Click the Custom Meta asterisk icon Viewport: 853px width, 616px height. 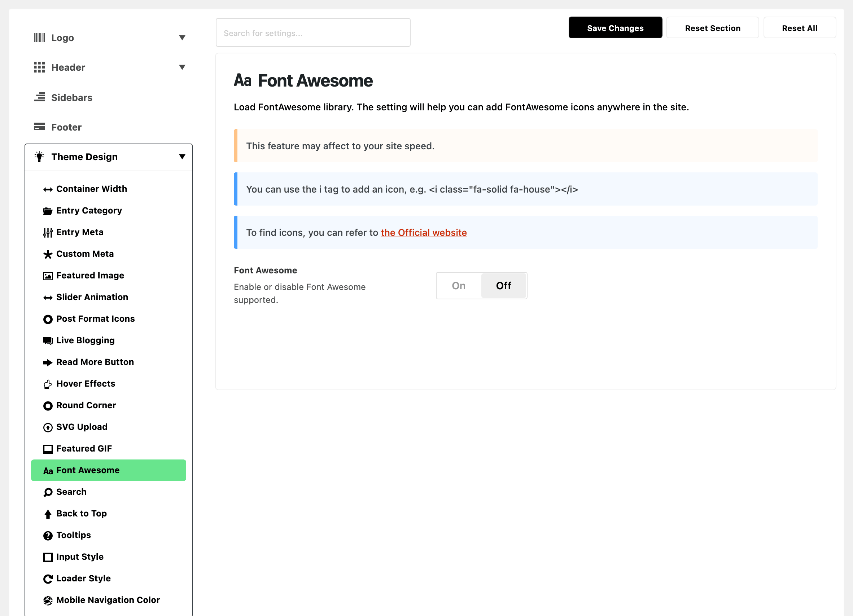pos(48,255)
